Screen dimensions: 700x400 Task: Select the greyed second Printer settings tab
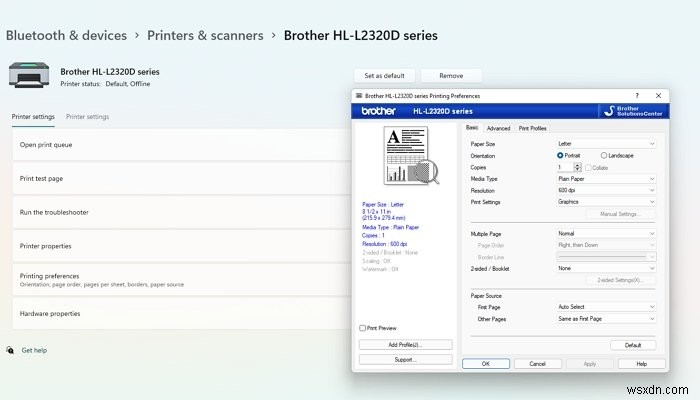pos(88,117)
